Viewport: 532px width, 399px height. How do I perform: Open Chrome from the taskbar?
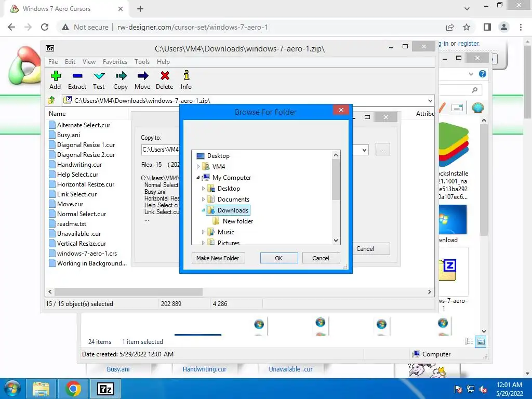(x=73, y=389)
